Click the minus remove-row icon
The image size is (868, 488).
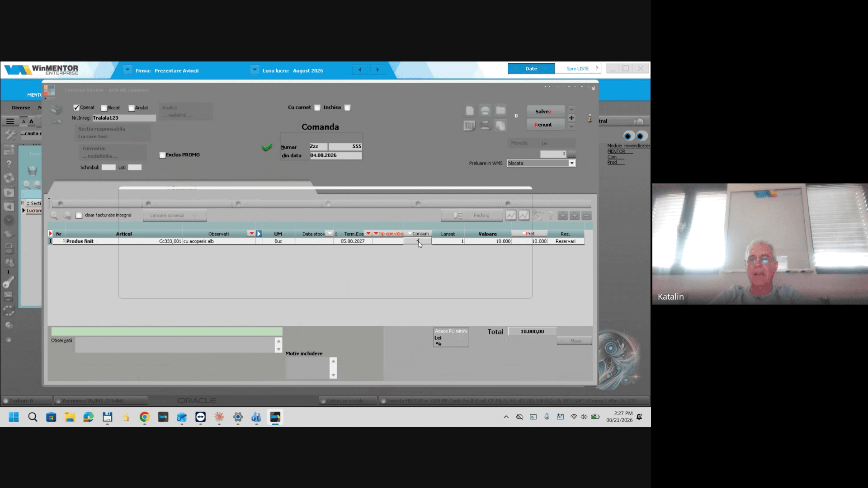(x=586, y=216)
